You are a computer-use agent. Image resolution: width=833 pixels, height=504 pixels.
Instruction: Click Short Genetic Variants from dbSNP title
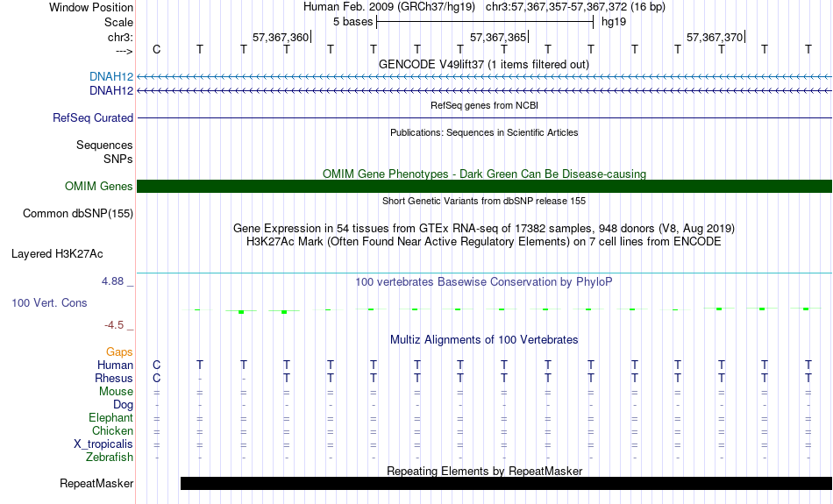(484, 201)
